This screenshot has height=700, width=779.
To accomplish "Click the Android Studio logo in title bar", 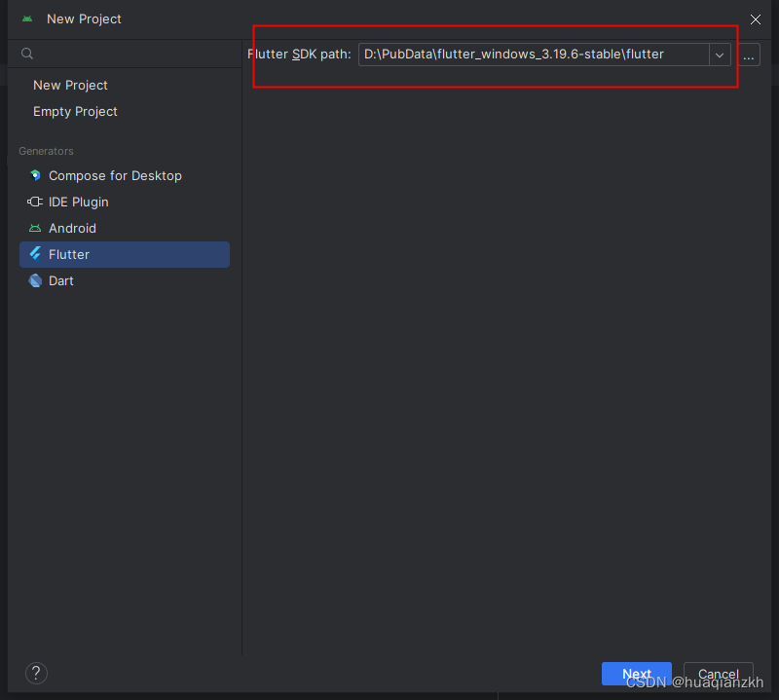I will 27,18.
